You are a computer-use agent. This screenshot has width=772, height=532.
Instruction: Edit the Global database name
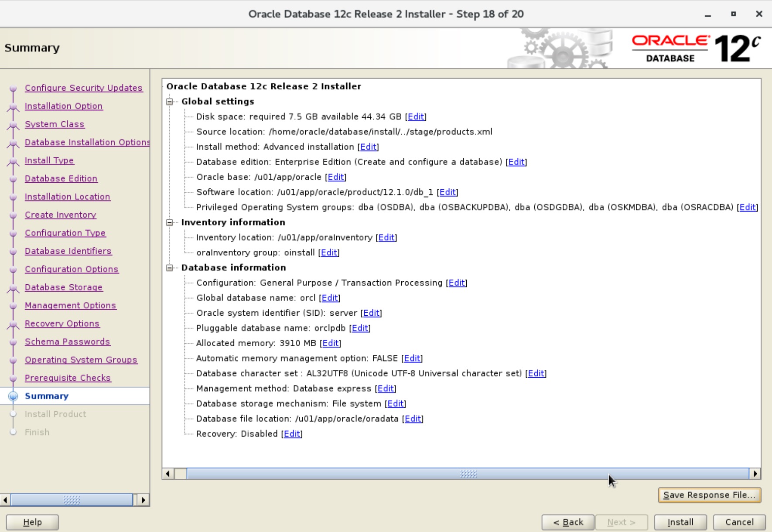pyautogui.click(x=330, y=298)
